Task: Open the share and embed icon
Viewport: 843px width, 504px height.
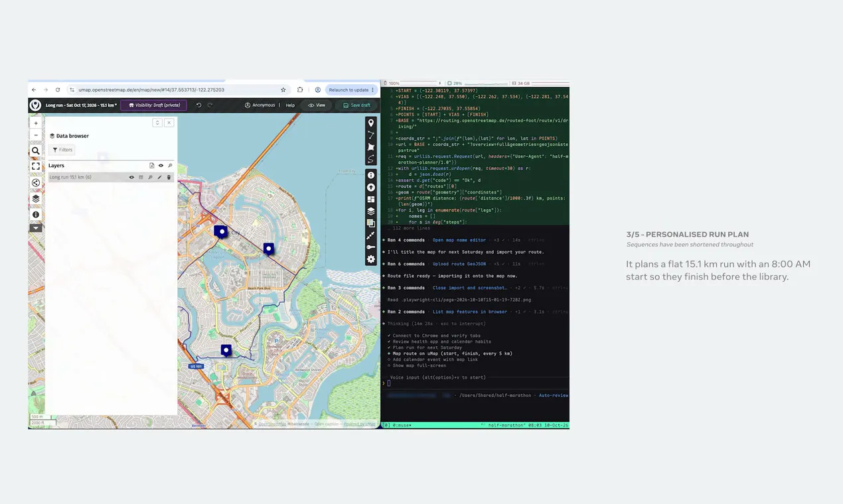Action: click(x=36, y=182)
